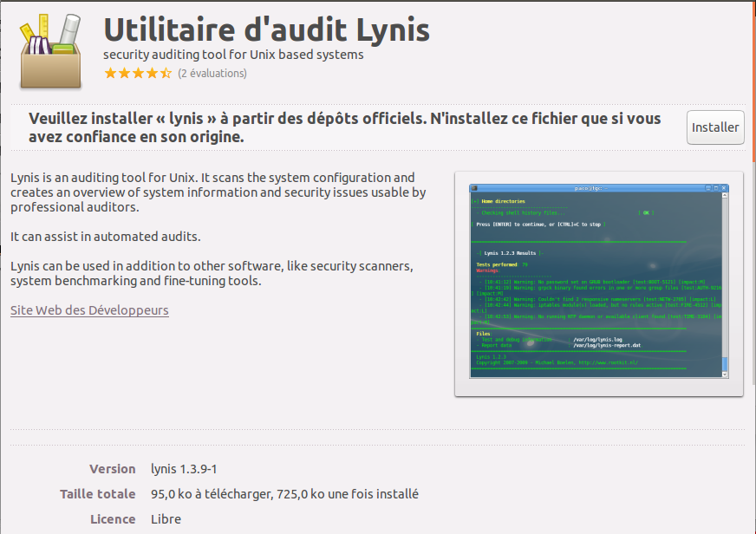
Task: Click the version value "lynis 1.3.9-1"
Action: coord(184,469)
